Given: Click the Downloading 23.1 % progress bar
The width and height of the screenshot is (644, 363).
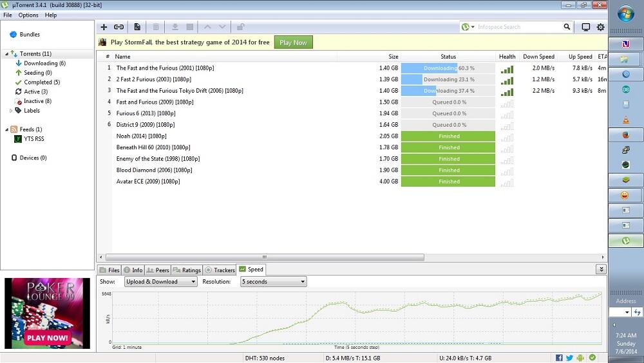Looking at the screenshot, I should point(448,79).
